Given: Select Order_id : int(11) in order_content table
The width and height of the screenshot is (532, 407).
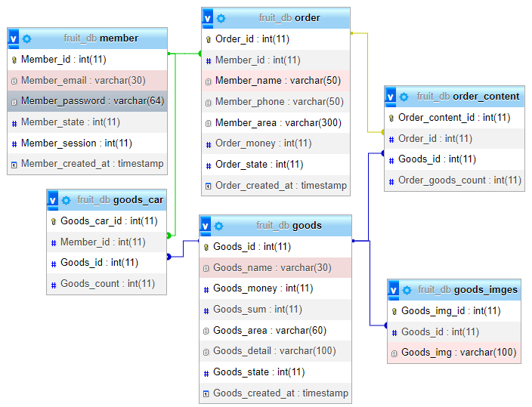Looking at the screenshot, I should [454, 139].
